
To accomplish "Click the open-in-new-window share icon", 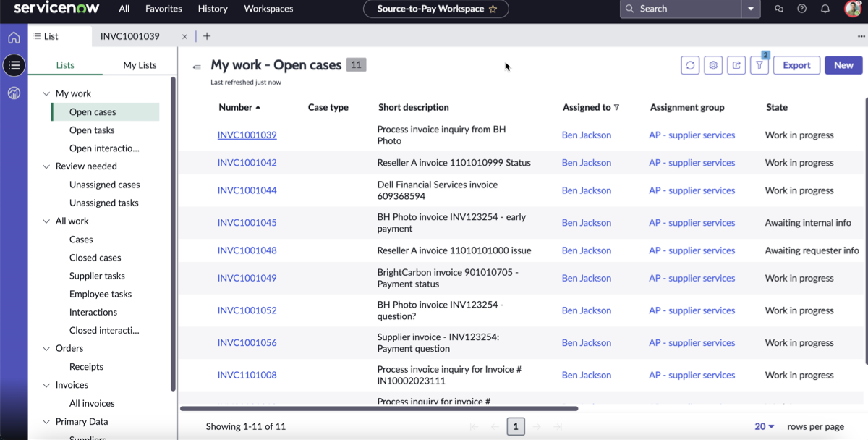I will (x=736, y=65).
